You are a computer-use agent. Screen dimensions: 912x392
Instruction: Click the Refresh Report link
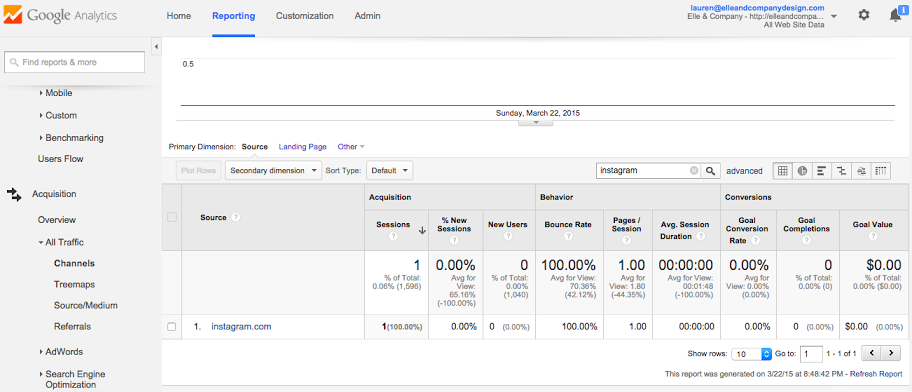point(877,374)
